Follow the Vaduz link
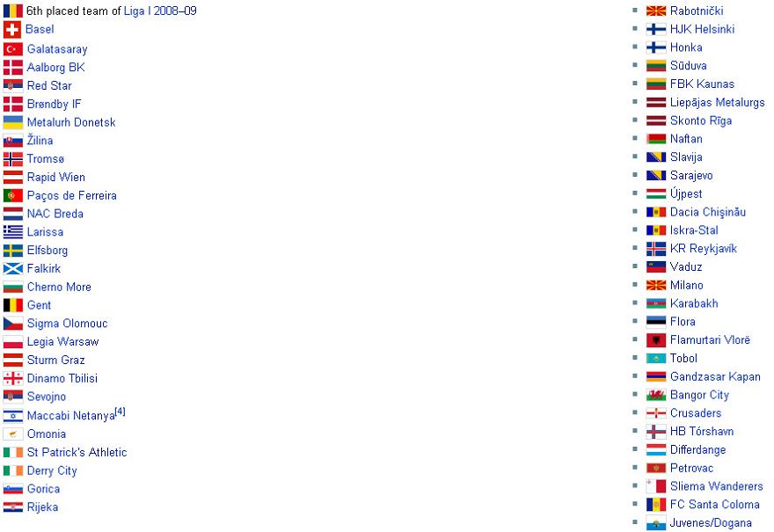774x532 pixels. (x=686, y=266)
